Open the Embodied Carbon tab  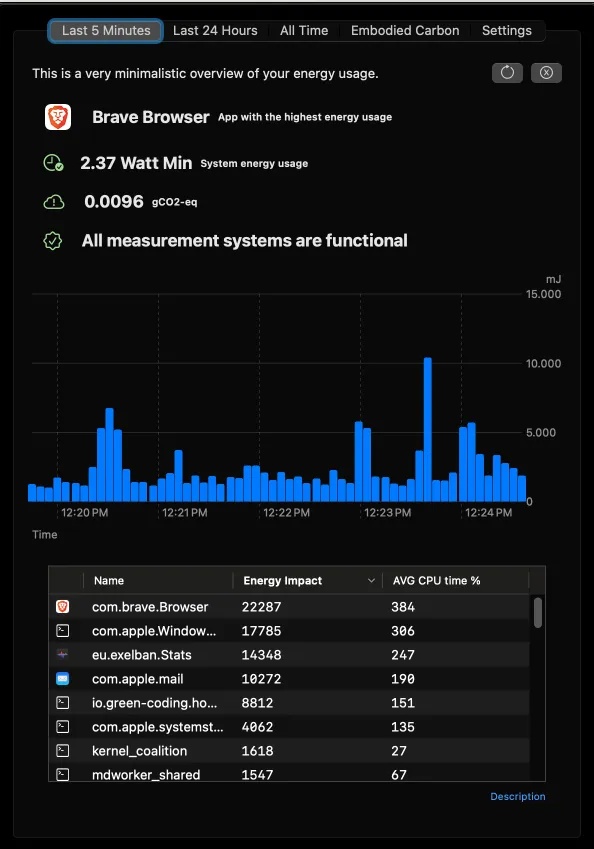point(405,31)
